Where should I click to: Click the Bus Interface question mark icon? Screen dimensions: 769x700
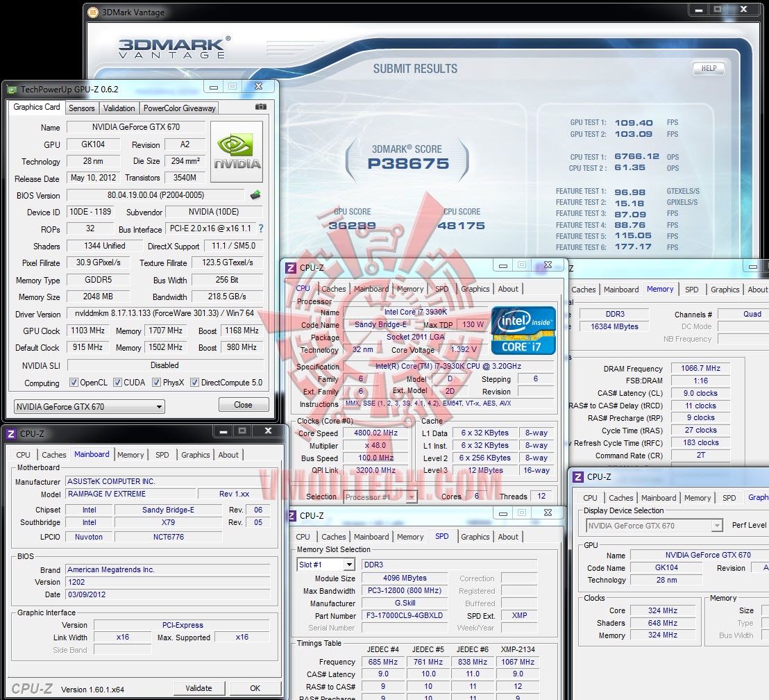point(261,228)
